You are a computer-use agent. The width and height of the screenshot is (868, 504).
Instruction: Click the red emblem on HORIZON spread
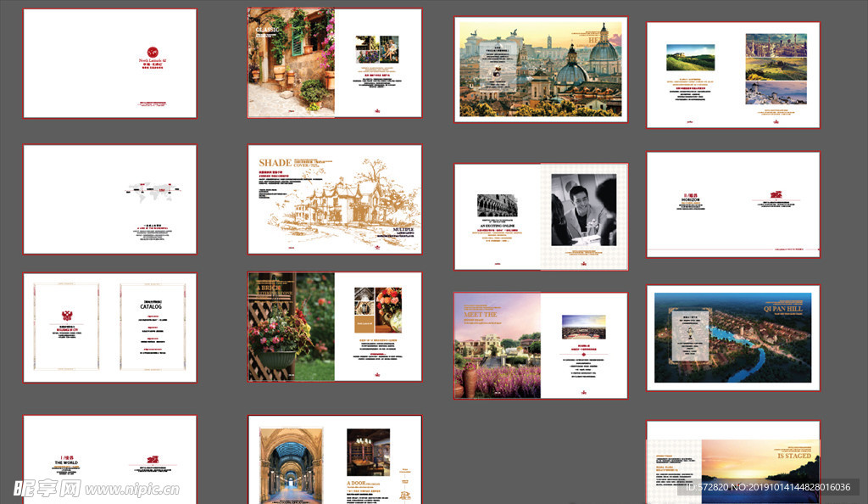coord(775,196)
